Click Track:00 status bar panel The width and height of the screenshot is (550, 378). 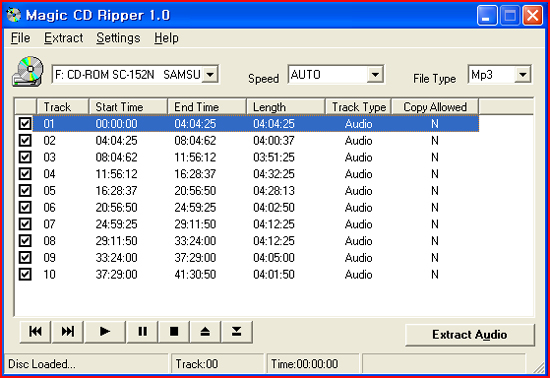217,364
